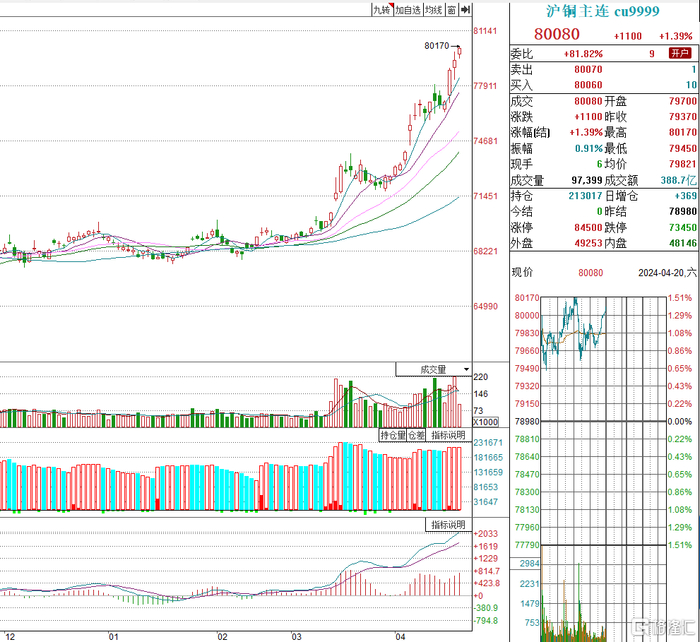Click the 03 month marker on time axis
Image resolution: width=700 pixels, height=642 pixels.
click(297, 637)
